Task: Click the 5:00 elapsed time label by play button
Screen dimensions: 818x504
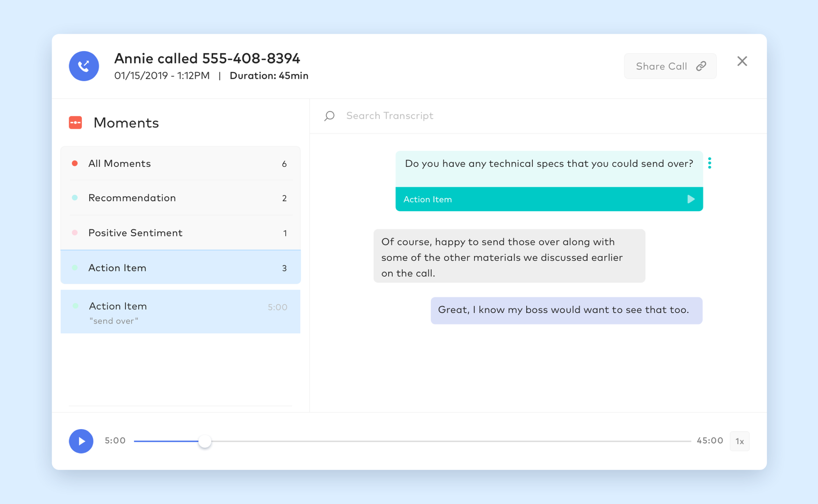Action: [115, 441]
